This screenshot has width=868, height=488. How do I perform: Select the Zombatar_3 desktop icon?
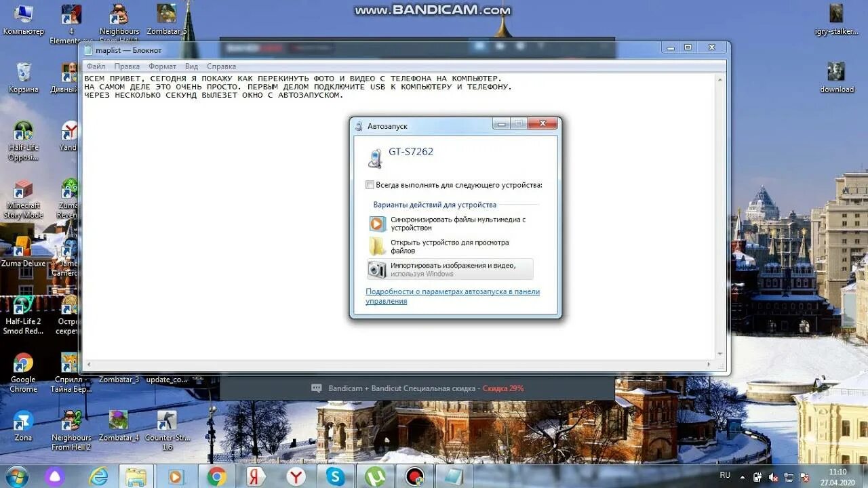pos(119,380)
